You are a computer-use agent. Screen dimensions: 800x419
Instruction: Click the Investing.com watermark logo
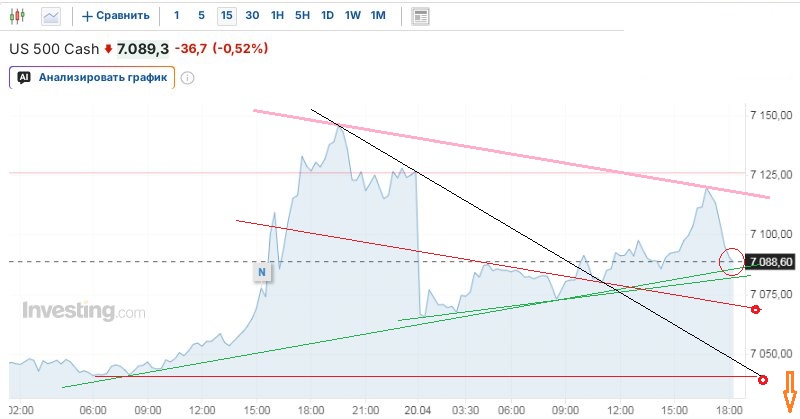[x=84, y=312]
